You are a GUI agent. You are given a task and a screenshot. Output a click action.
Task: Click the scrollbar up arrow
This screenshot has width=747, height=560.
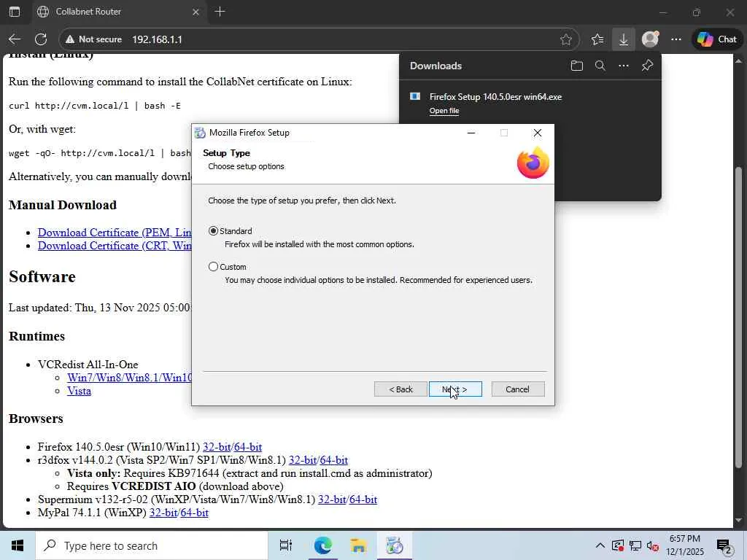738,61
